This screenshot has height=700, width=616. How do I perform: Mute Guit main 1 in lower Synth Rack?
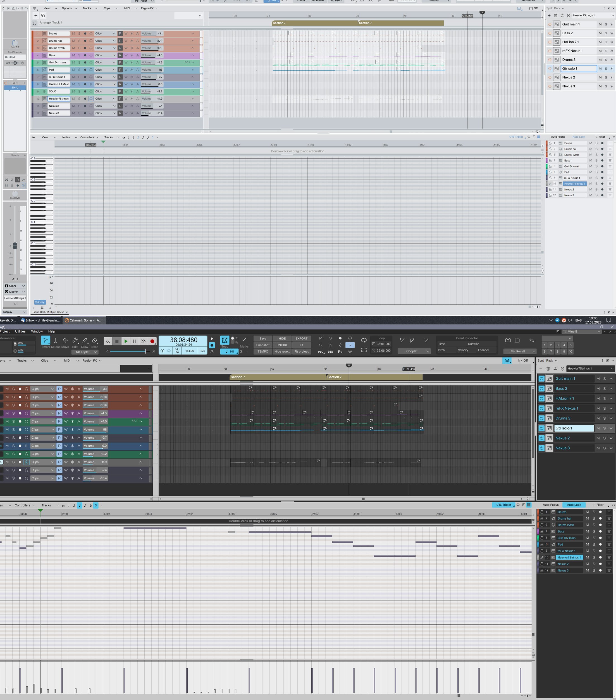coord(598,378)
